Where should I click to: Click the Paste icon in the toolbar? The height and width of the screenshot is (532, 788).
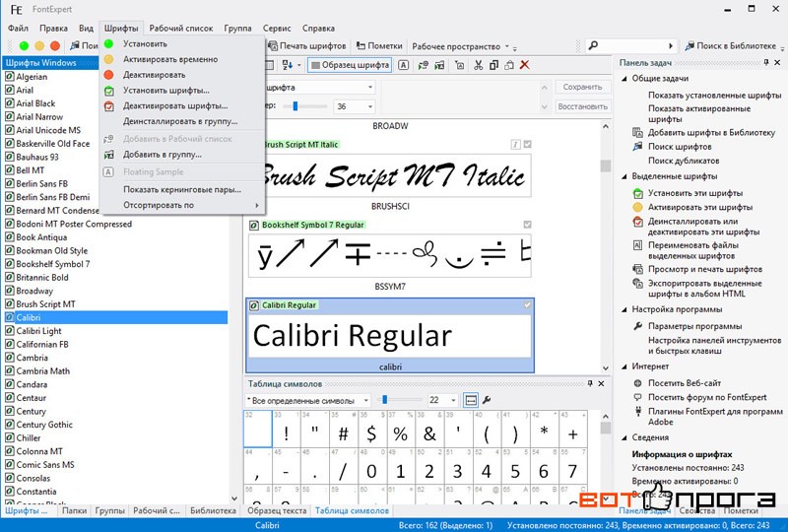point(509,65)
